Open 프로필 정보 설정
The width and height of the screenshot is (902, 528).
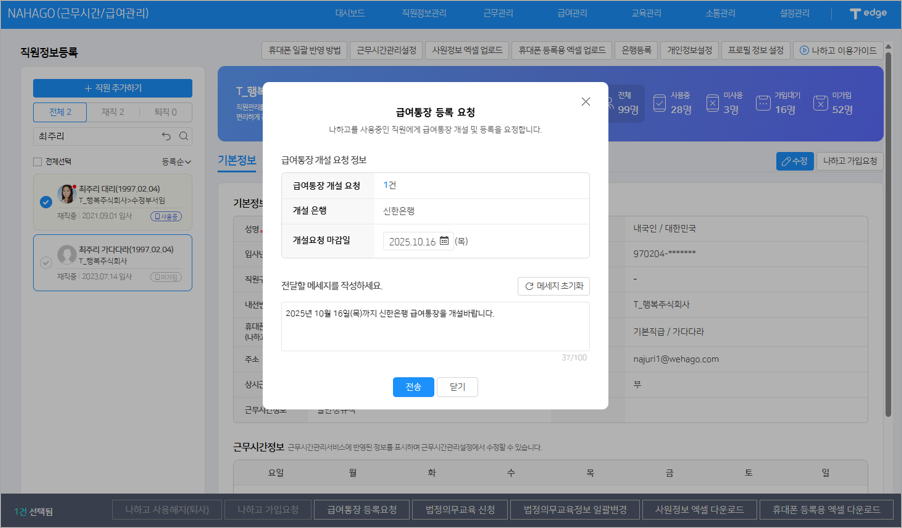coord(756,50)
